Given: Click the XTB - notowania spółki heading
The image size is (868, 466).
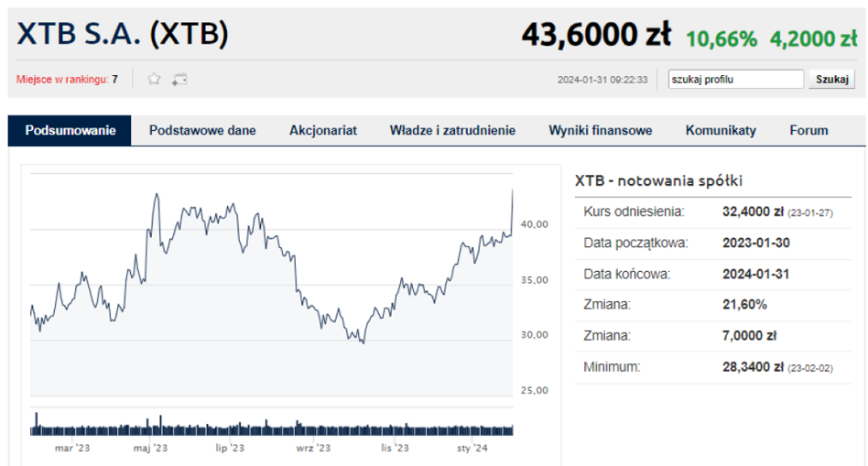Looking at the screenshot, I should 658,181.
